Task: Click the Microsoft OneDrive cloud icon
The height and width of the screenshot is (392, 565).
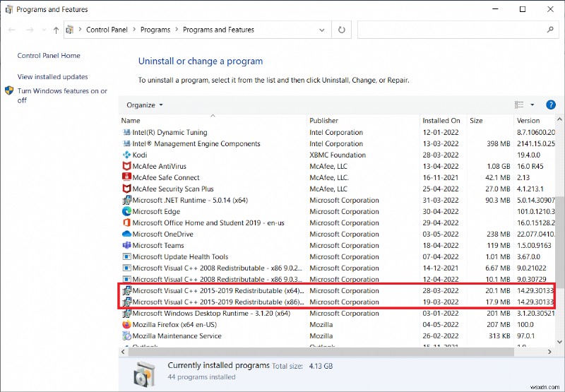Action: [126, 234]
